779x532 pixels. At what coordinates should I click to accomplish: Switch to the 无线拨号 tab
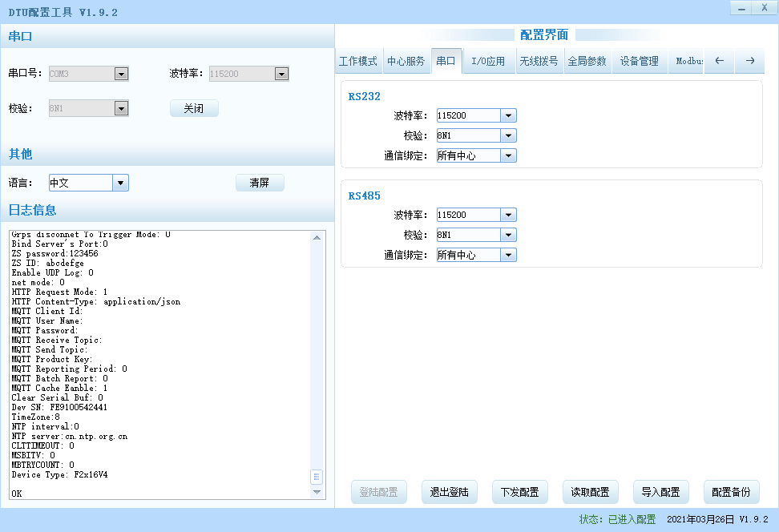[x=539, y=61]
